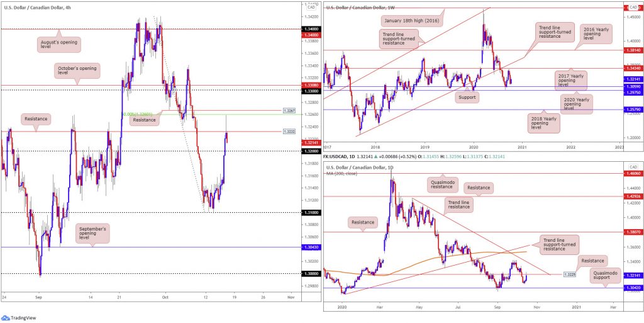The image size is (644, 323).
Task: Select the 2017 Yearly opening level annotation
Action: coord(571,81)
